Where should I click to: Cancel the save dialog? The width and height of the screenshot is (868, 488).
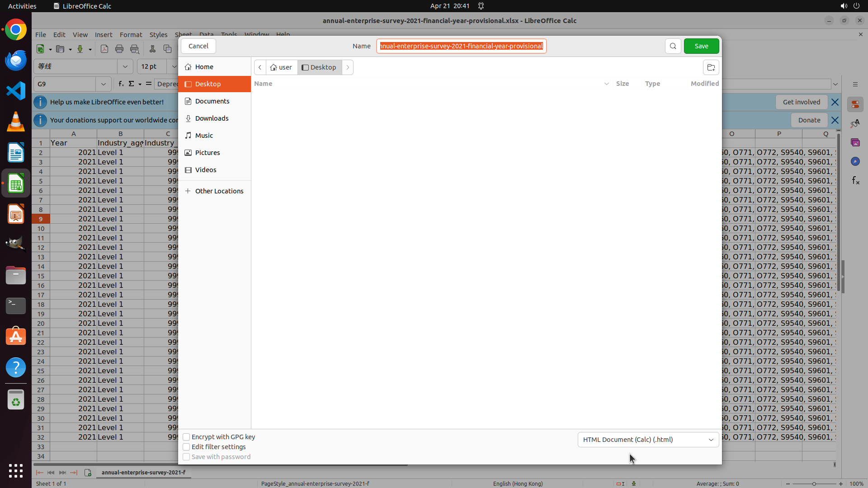pyautogui.click(x=198, y=46)
